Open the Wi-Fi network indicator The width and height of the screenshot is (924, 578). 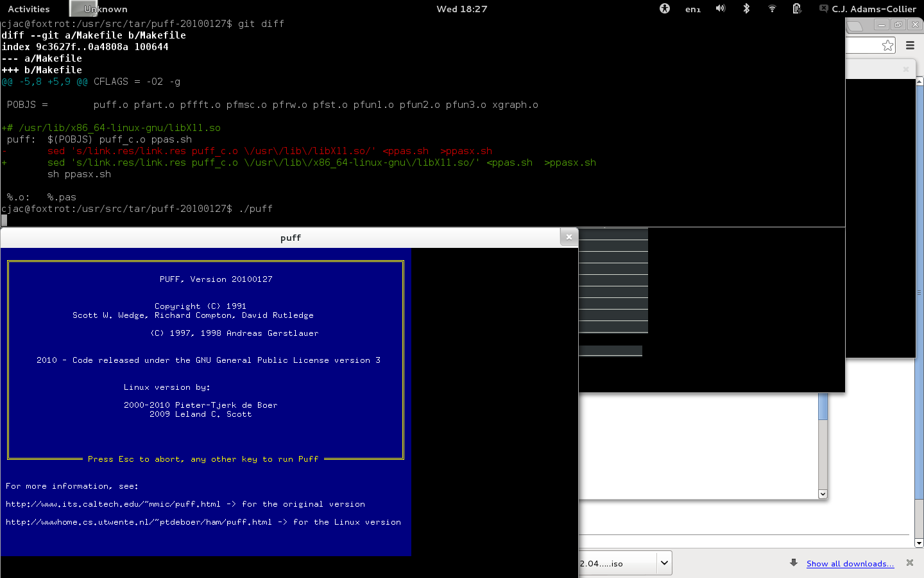772,8
